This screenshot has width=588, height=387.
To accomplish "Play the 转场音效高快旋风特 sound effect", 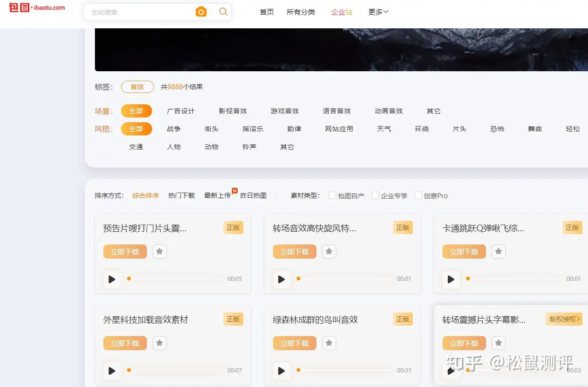I will pyautogui.click(x=281, y=279).
